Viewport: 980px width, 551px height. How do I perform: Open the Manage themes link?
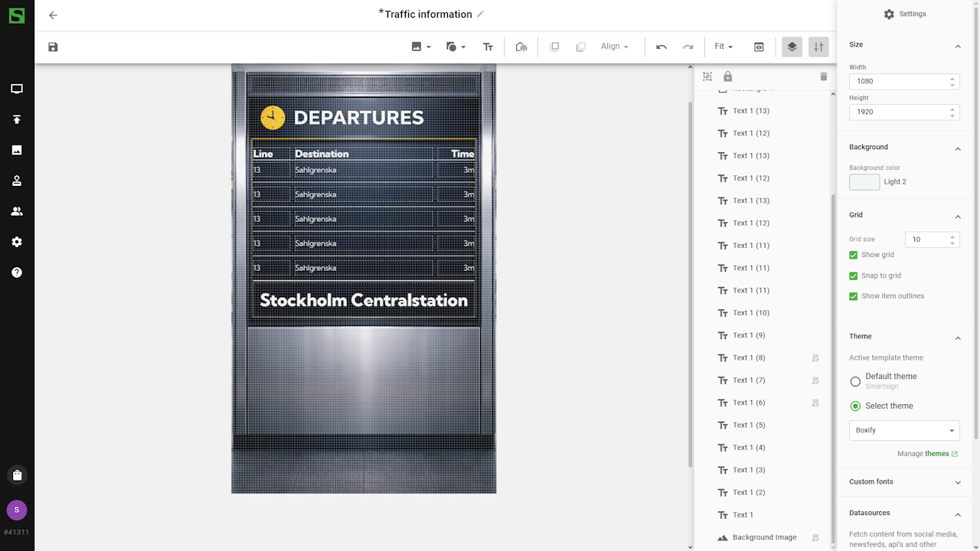click(928, 454)
